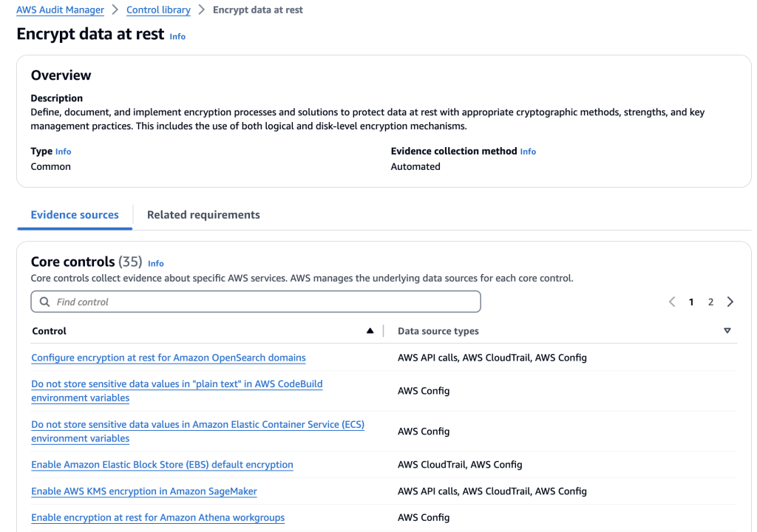This screenshot has height=532, width=757.
Task: Open Enable AWS KMS encryption in SageMaker
Action: click(144, 491)
